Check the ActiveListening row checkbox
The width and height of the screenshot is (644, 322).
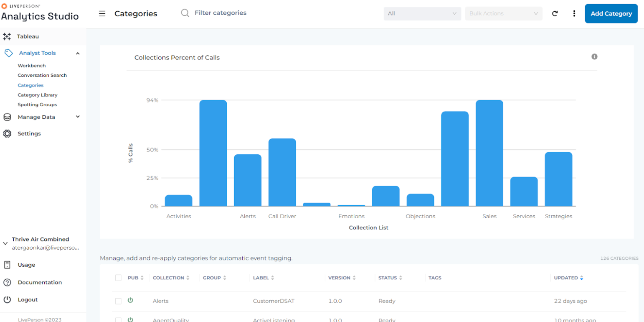118,320
